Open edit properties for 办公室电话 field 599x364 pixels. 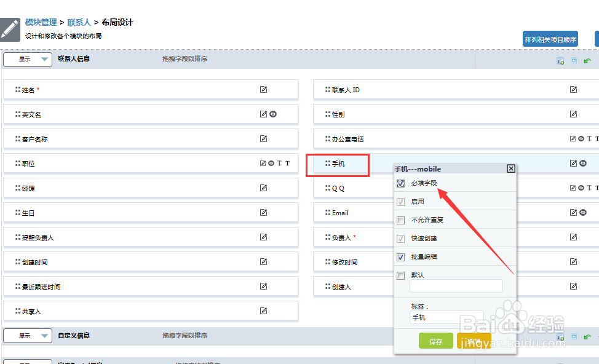coord(573,138)
